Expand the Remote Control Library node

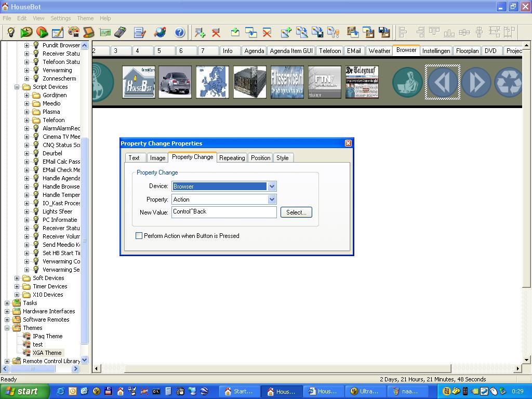click(7, 361)
